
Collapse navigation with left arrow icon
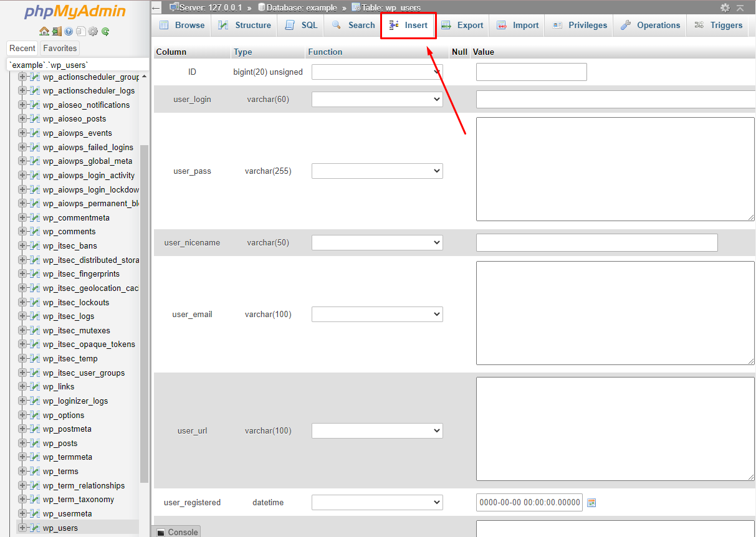pyautogui.click(x=156, y=7)
